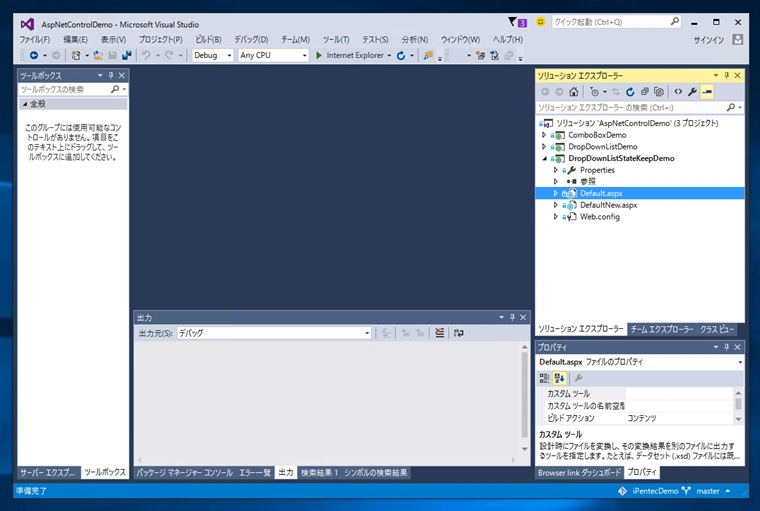Click the Save All toolbar icon
This screenshot has width=760, height=511.
(127, 55)
